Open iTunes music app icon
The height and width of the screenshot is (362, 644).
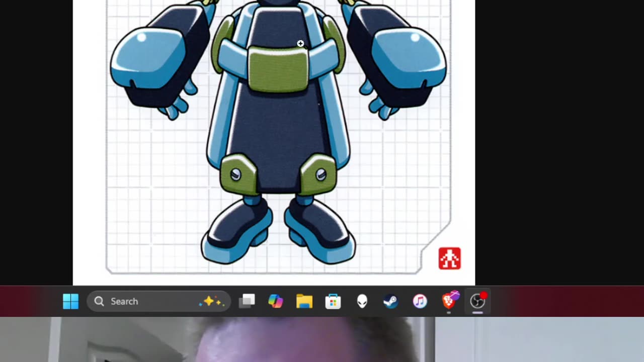pos(420,301)
